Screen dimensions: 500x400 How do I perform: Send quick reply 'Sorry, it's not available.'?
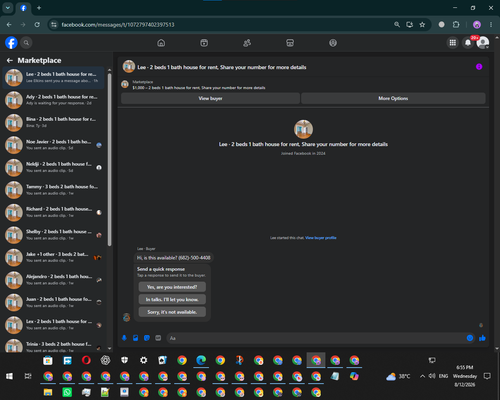coord(172,312)
